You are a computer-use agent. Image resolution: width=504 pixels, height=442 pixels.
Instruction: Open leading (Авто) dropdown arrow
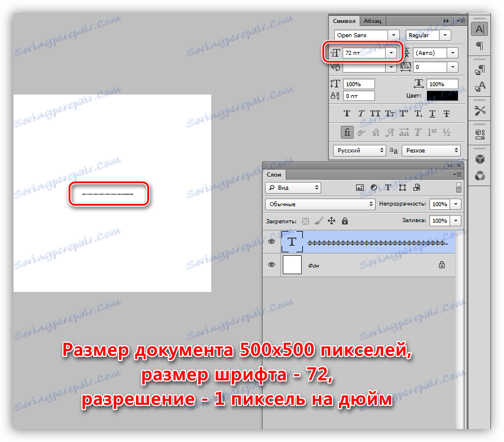click(453, 53)
